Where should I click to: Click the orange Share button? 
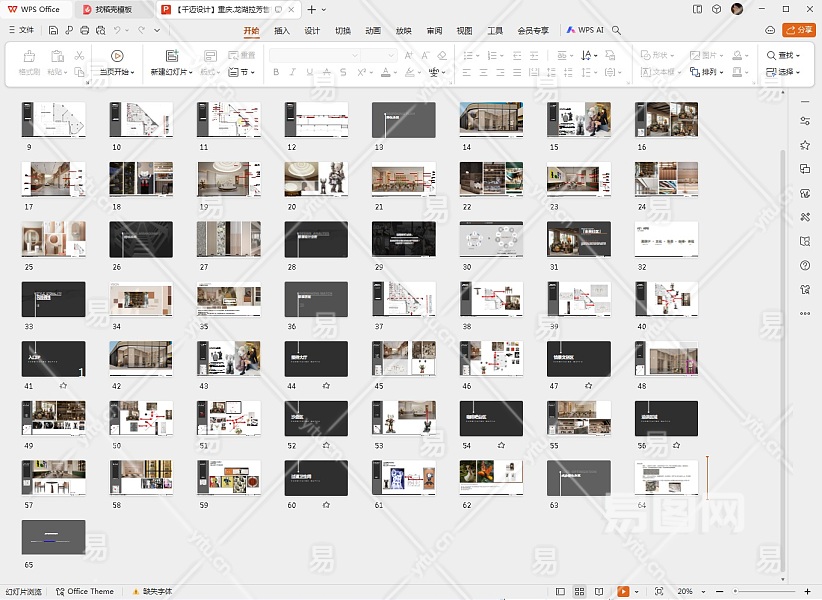pyautogui.click(x=799, y=30)
